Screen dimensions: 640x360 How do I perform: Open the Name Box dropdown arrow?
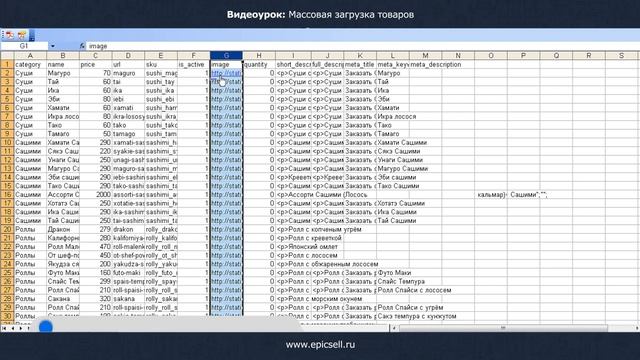[53, 46]
